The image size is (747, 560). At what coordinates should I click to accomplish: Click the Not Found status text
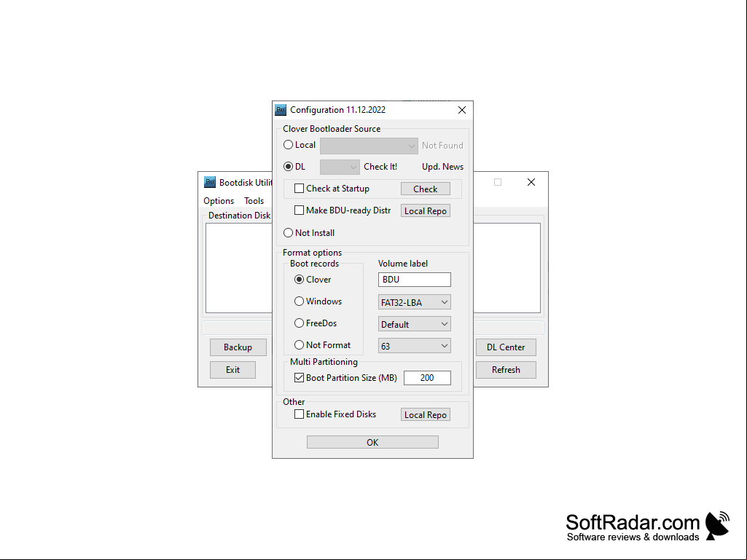coord(442,146)
